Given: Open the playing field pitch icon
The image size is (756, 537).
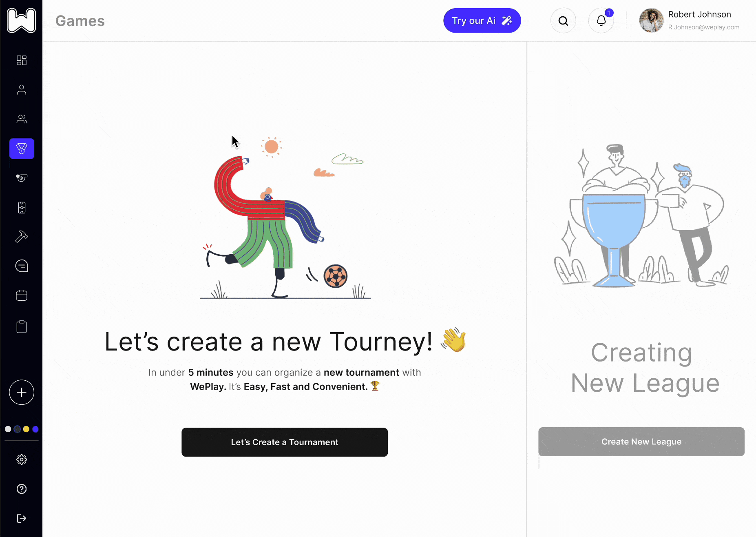Looking at the screenshot, I should (x=22, y=208).
